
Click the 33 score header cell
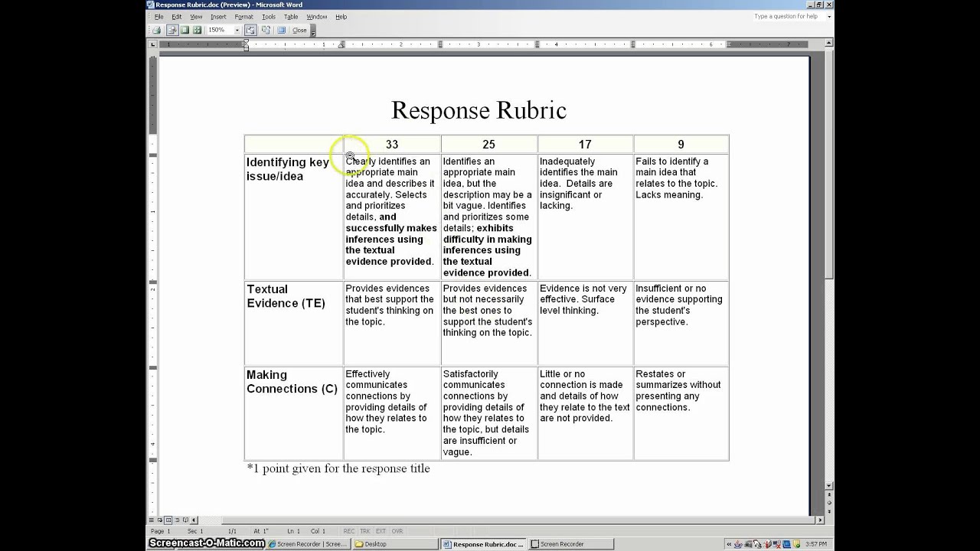pos(392,144)
